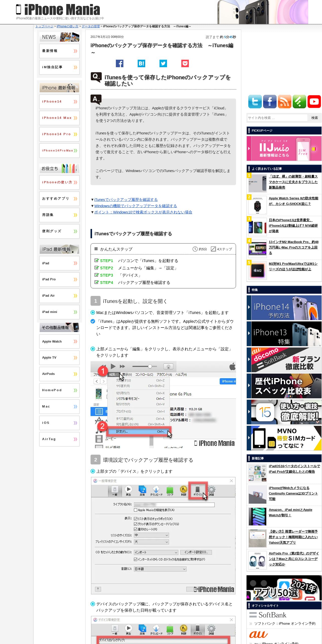322x644 pixels.
Task: Click iPhone Mania site logo
Action: [x=58, y=10]
